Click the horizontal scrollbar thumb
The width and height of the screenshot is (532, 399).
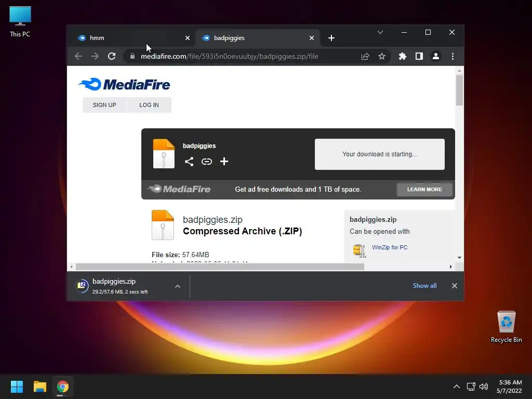click(x=220, y=267)
